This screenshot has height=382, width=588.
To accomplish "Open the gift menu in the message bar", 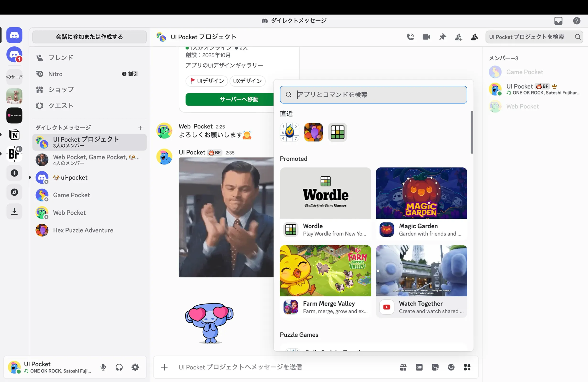I will pyautogui.click(x=403, y=367).
